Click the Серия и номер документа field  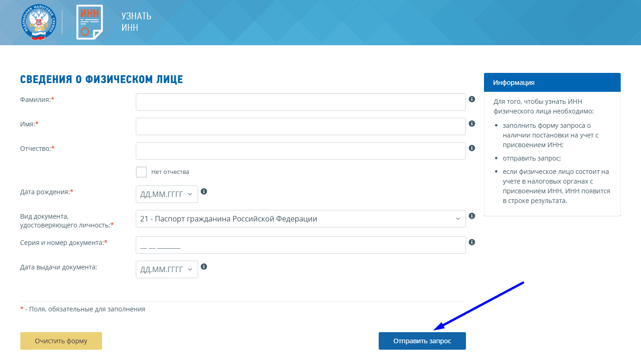[301, 245]
